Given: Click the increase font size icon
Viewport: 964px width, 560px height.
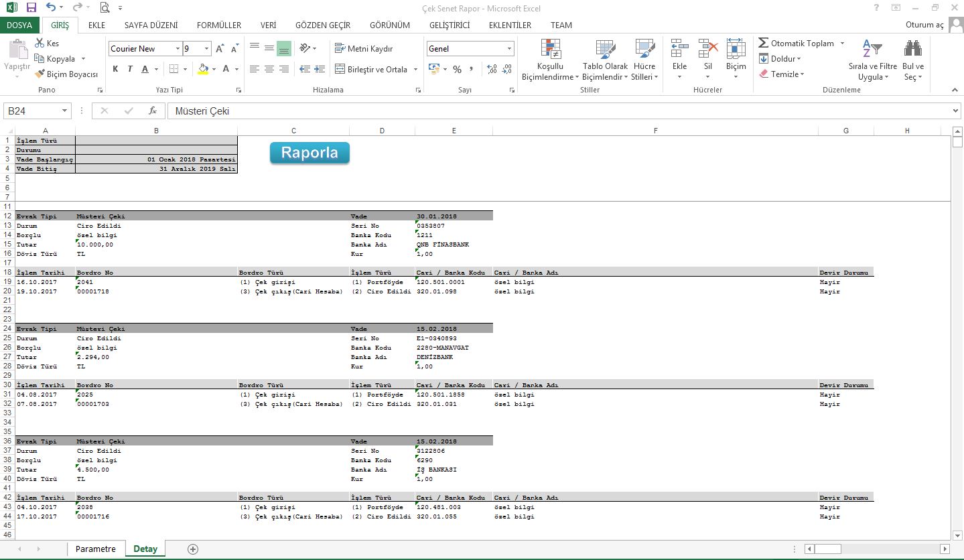Looking at the screenshot, I should 220,49.
